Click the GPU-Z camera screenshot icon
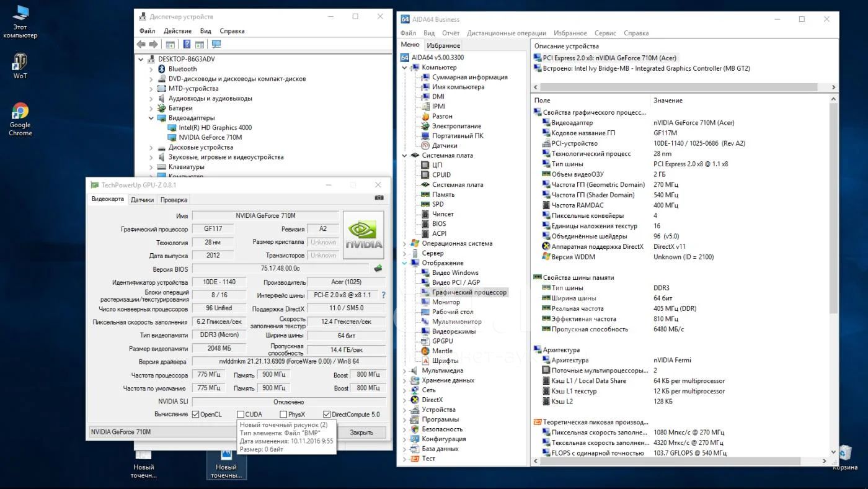 coord(379,198)
